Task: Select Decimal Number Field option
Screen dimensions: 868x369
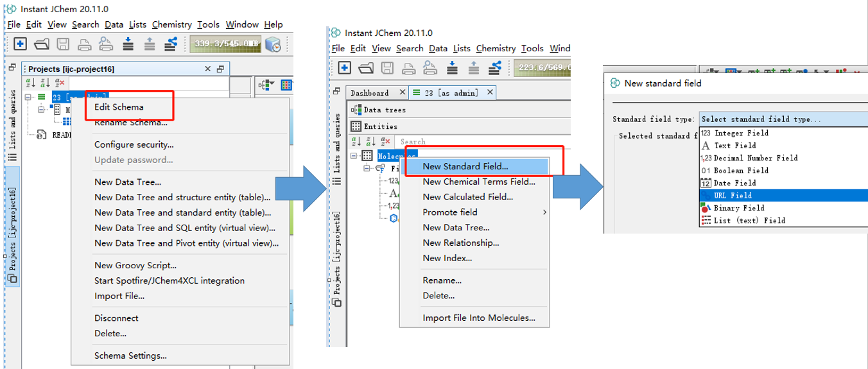Action: tap(756, 158)
